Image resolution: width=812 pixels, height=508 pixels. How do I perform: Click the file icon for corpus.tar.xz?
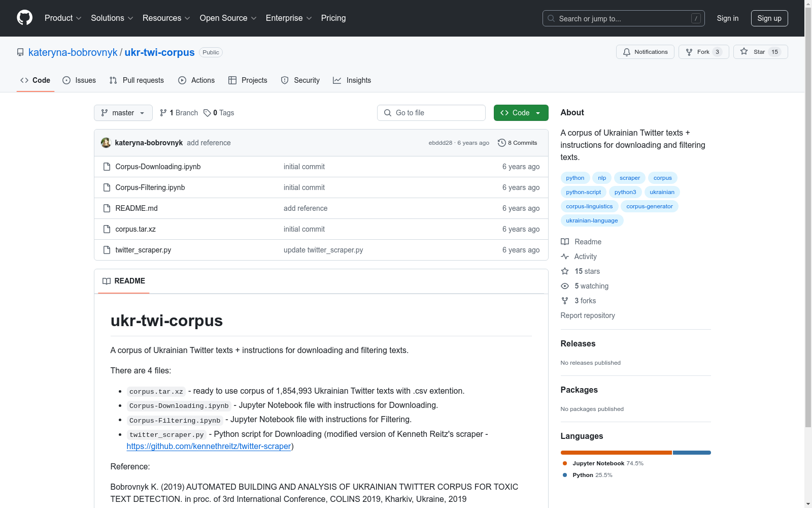pyautogui.click(x=107, y=229)
